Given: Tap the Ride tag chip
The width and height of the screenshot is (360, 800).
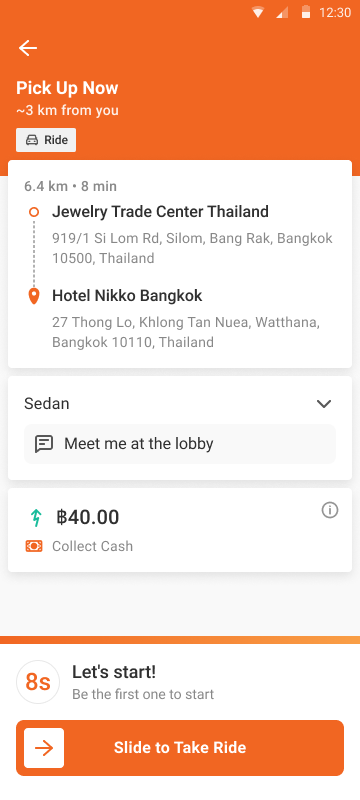Looking at the screenshot, I should click(46, 140).
